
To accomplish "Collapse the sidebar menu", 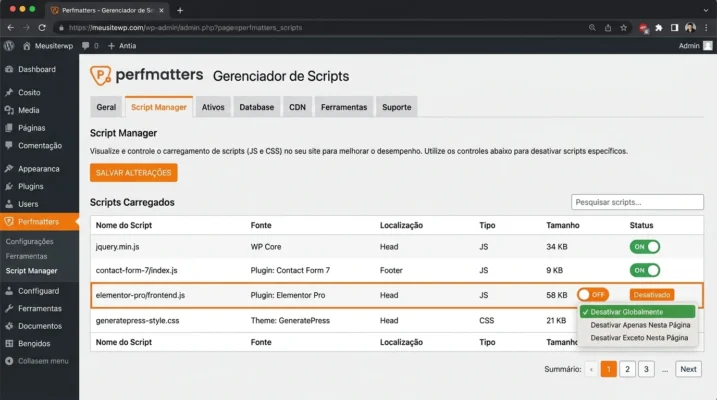I will pyautogui.click(x=37, y=361).
